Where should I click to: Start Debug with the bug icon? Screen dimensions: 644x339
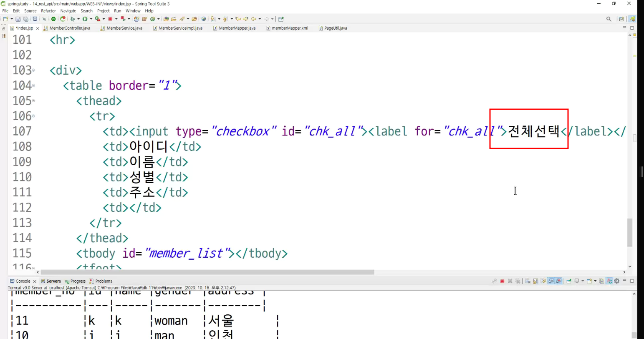tap(73, 19)
